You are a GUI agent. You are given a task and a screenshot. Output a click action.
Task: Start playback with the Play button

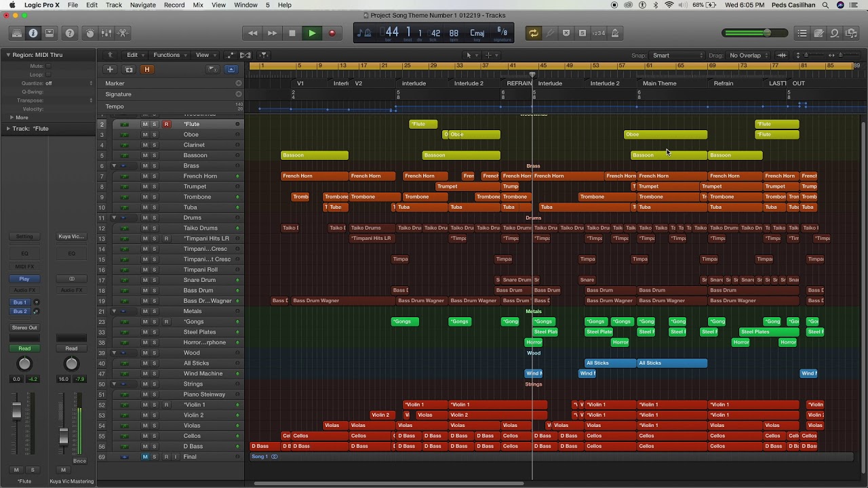click(x=312, y=33)
